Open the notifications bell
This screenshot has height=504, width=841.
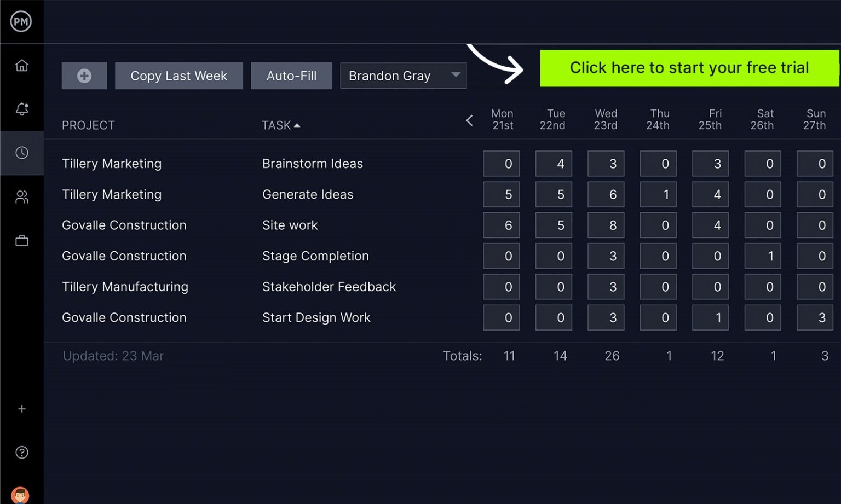(x=21, y=109)
